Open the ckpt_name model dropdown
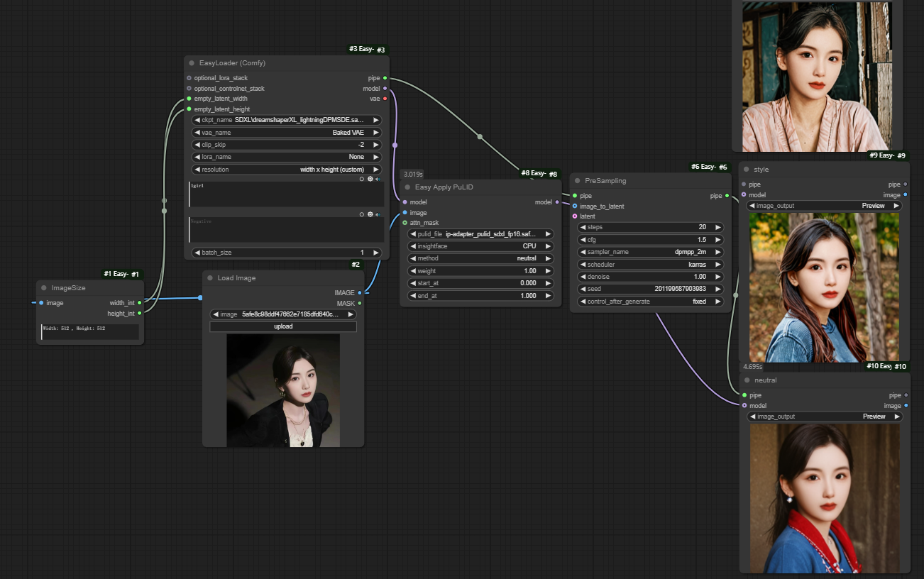Image resolution: width=924 pixels, height=579 pixels. [287, 121]
